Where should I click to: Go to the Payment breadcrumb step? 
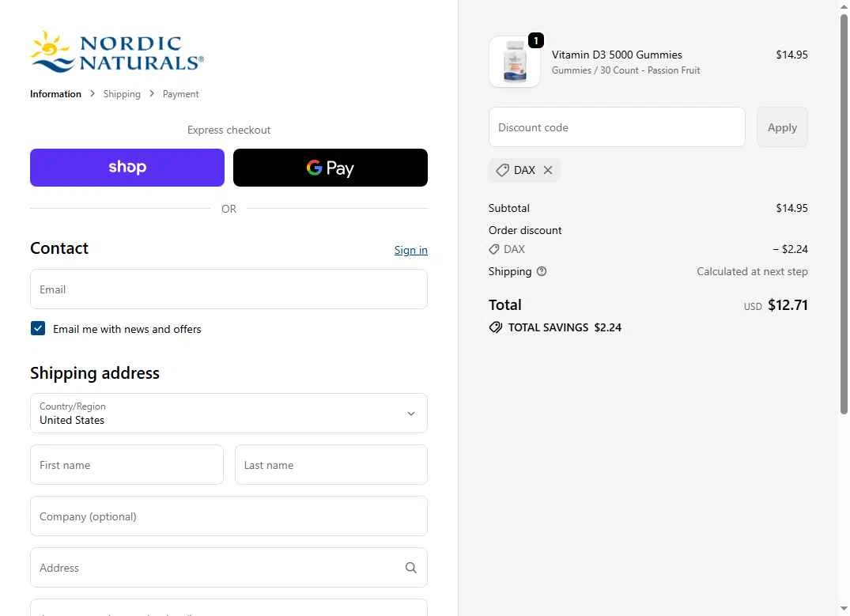(x=180, y=94)
